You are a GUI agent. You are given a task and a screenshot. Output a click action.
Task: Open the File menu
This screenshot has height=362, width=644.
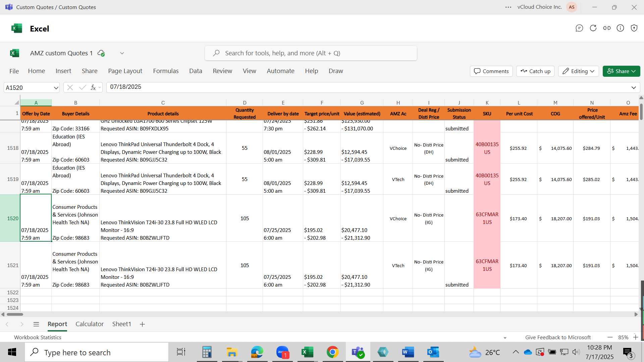pos(14,71)
